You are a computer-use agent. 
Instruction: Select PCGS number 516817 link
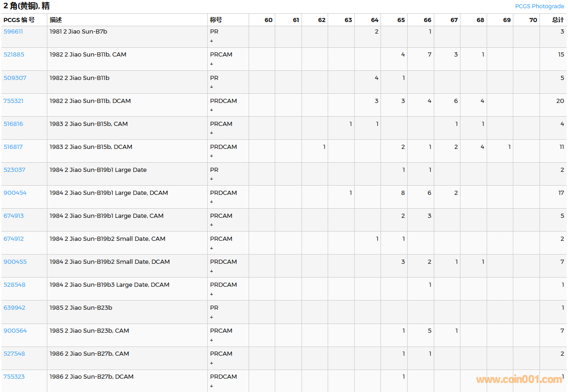tap(13, 147)
